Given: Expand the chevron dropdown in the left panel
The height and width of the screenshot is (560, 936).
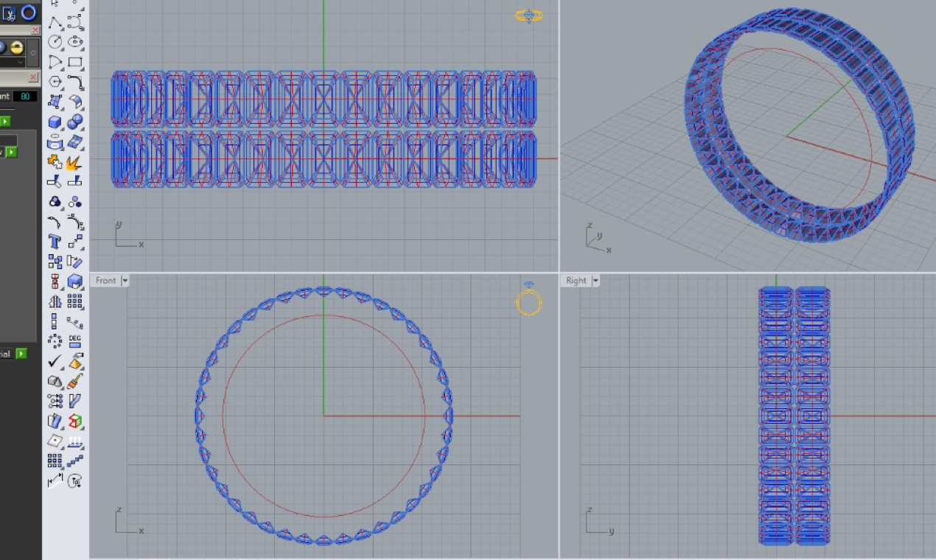Looking at the screenshot, I should tap(20, 63).
